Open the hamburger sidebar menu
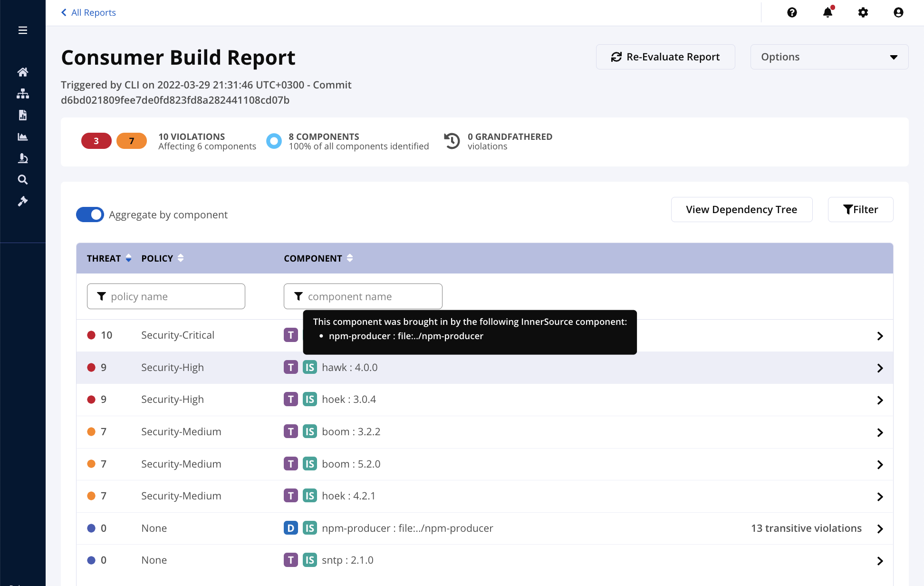Viewport: 924px width, 586px height. tap(22, 30)
